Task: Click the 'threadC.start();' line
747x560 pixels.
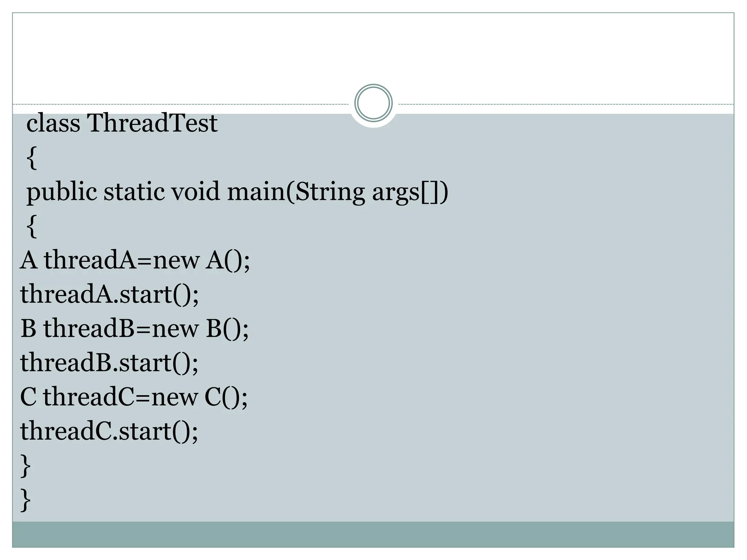Action: point(109,431)
